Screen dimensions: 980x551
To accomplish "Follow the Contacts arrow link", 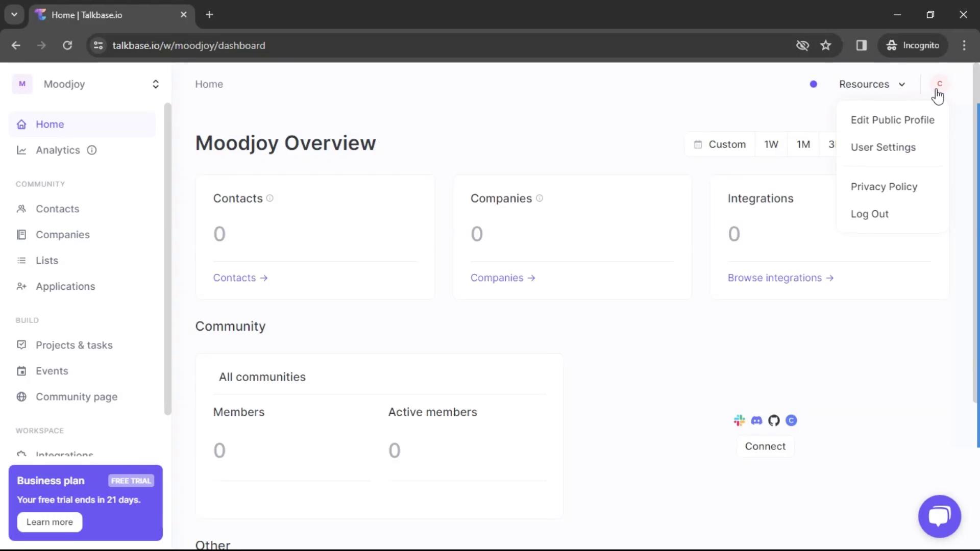I will tap(239, 277).
